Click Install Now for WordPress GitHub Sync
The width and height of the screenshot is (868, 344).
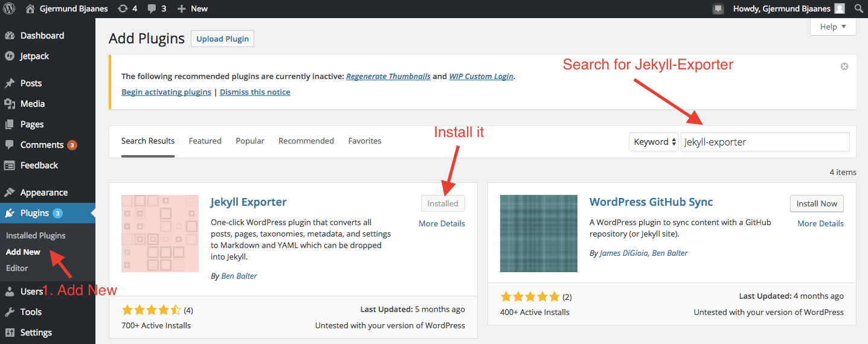pyautogui.click(x=817, y=203)
